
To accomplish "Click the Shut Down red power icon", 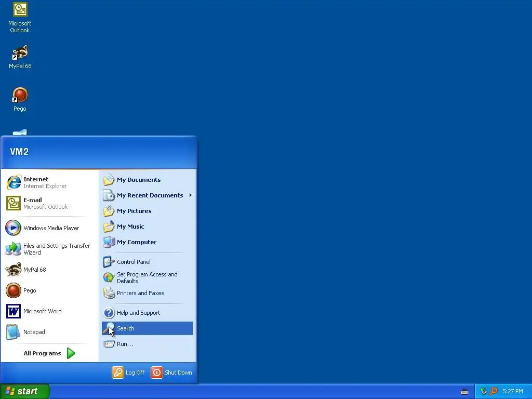I will 157,372.
